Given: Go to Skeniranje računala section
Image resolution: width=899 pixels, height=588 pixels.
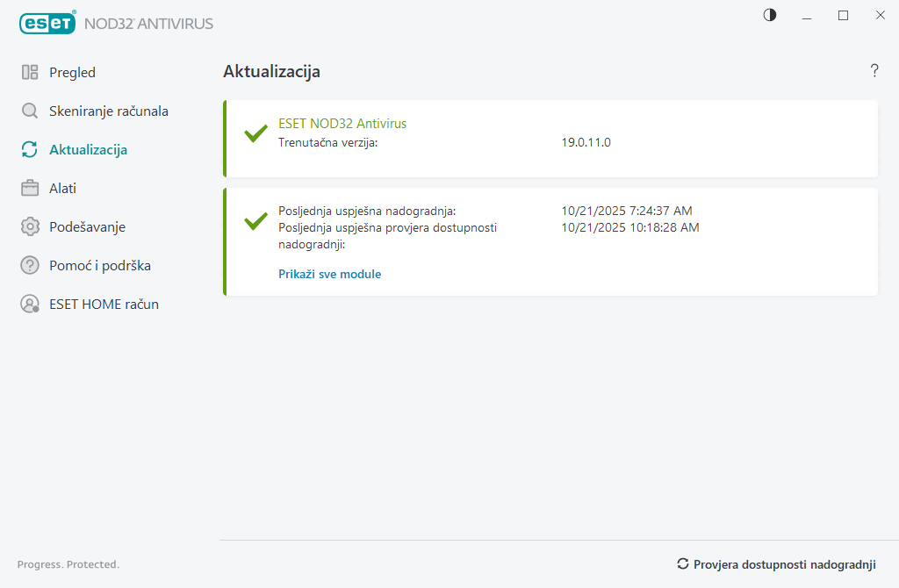Looking at the screenshot, I should pyautogui.click(x=109, y=111).
